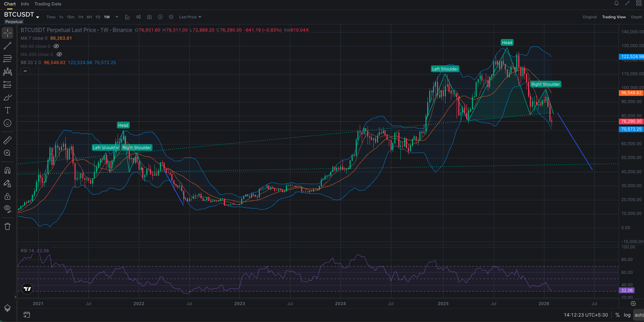Collapse the indicator legend chevron
This screenshot has height=322, width=644.
pyautogui.click(x=25, y=71)
